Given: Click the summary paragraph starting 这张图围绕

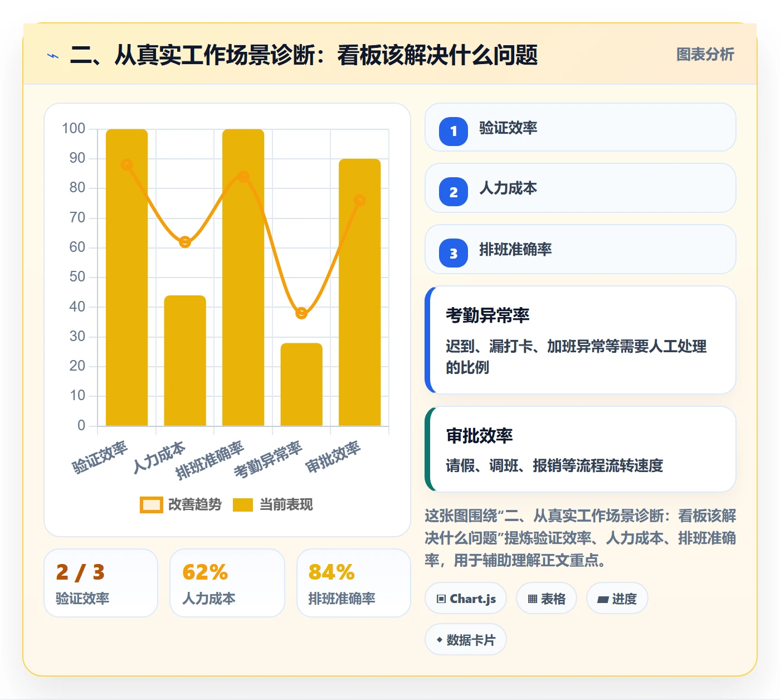Looking at the screenshot, I should coord(581,538).
